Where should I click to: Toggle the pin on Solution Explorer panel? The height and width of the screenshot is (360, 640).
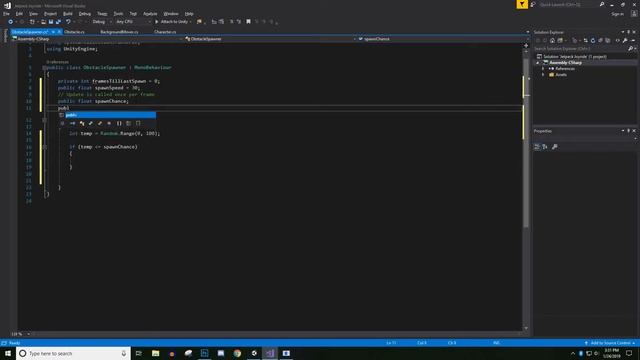(629, 32)
